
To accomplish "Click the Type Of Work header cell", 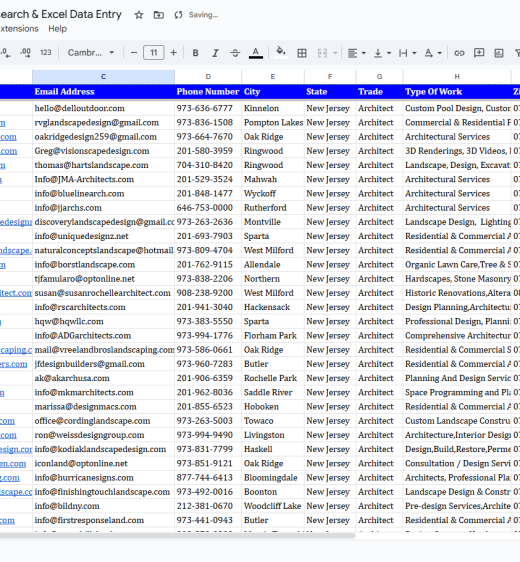I will coord(457,92).
